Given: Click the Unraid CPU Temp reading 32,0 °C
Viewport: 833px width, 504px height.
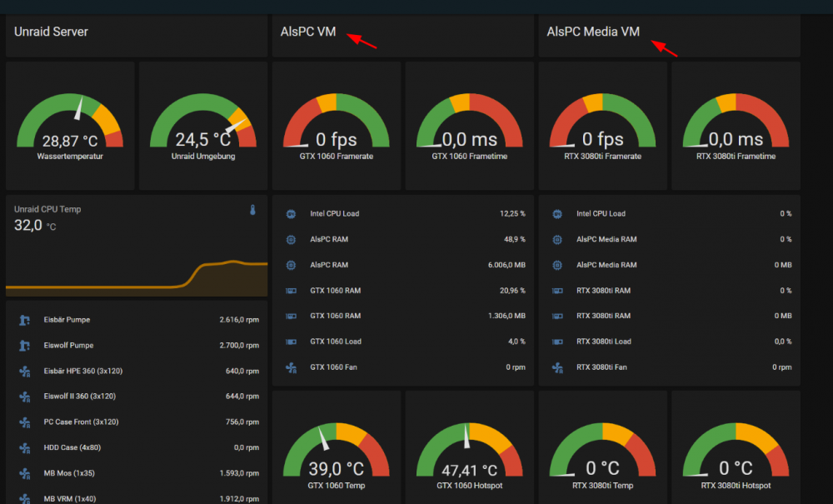Looking at the screenshot, I should click(34, 225).
